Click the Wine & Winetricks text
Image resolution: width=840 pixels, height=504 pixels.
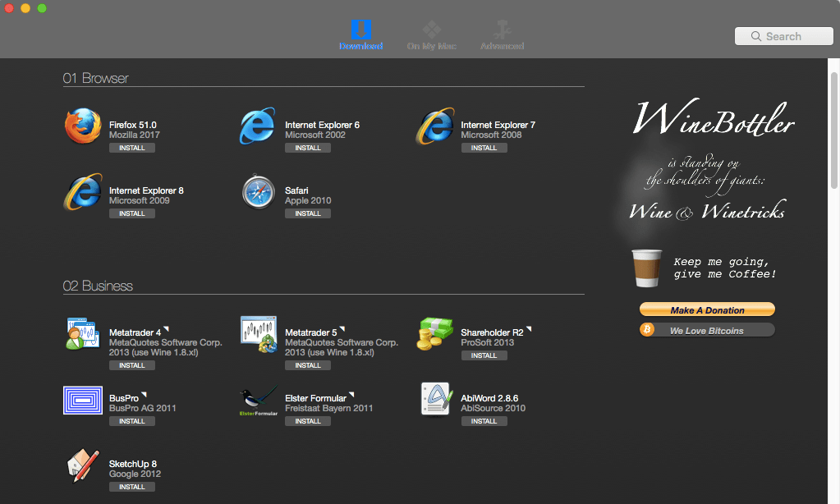pos(707,211)
